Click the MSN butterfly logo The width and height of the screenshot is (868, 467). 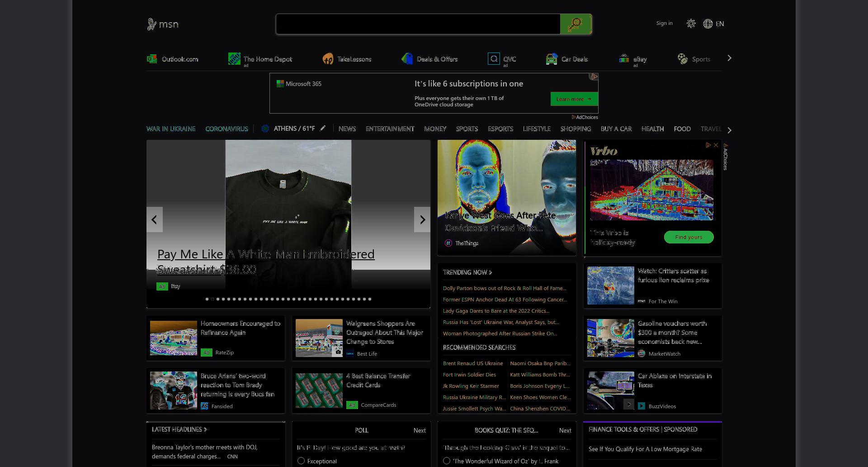[151, 24]
